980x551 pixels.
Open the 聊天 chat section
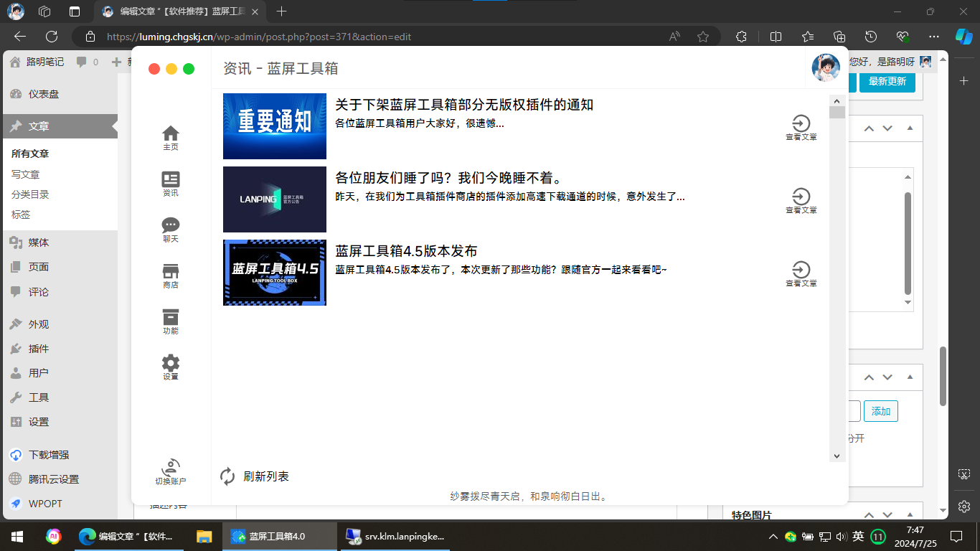(x=171, y=230)
